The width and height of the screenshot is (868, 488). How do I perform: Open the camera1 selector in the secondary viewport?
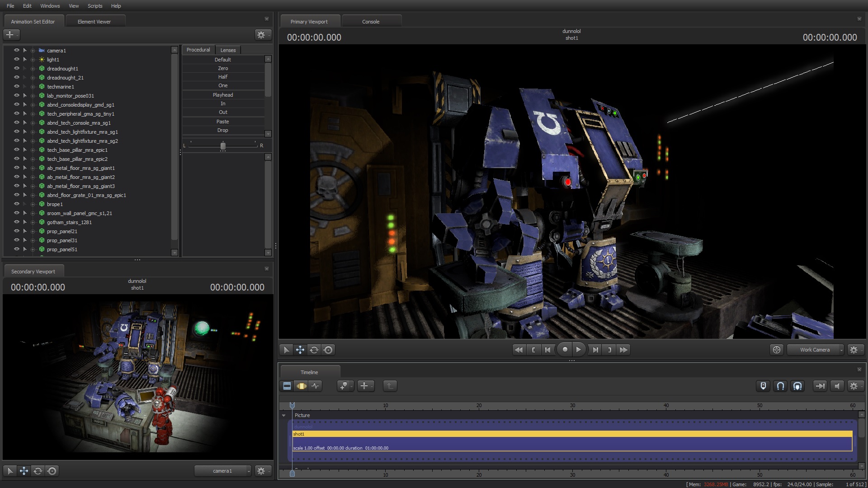(x=223, y=471)
